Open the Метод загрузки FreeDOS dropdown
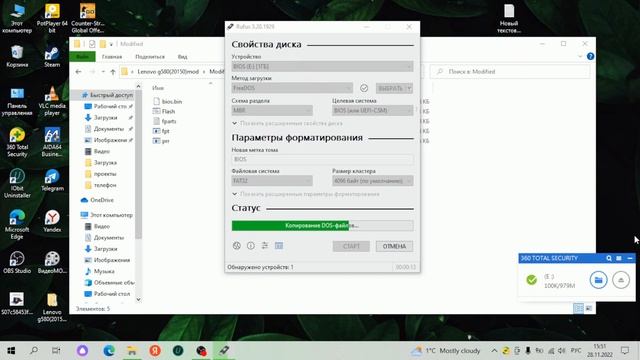 [292, 88]
